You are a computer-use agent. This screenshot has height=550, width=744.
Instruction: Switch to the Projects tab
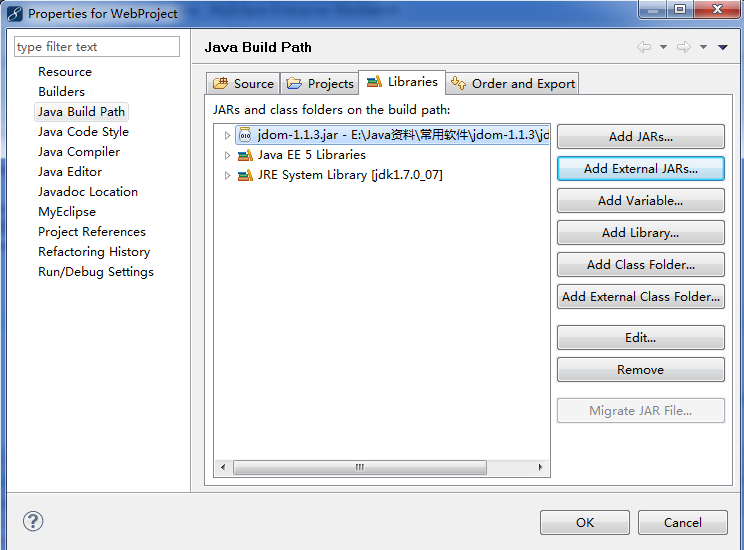[x=320, y=84]
